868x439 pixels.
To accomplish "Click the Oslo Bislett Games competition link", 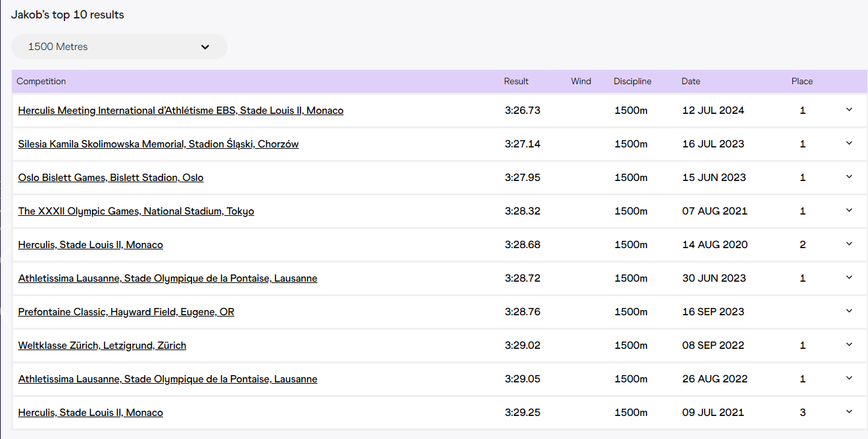I will [110, 178].
